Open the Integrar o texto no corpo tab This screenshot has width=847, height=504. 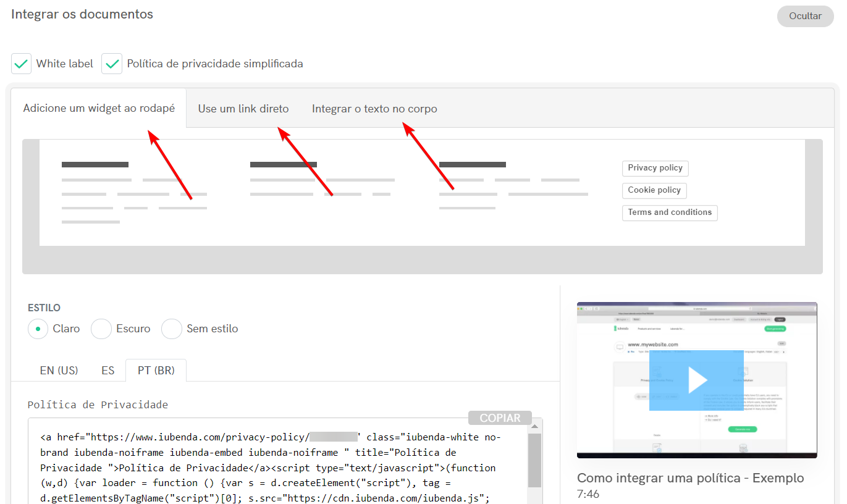374,109
